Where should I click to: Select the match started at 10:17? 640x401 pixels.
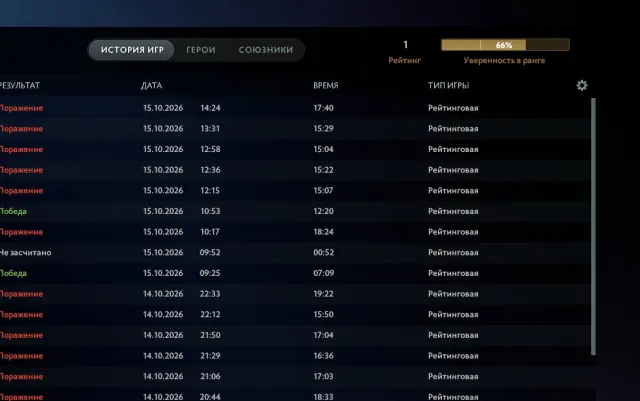295,232
